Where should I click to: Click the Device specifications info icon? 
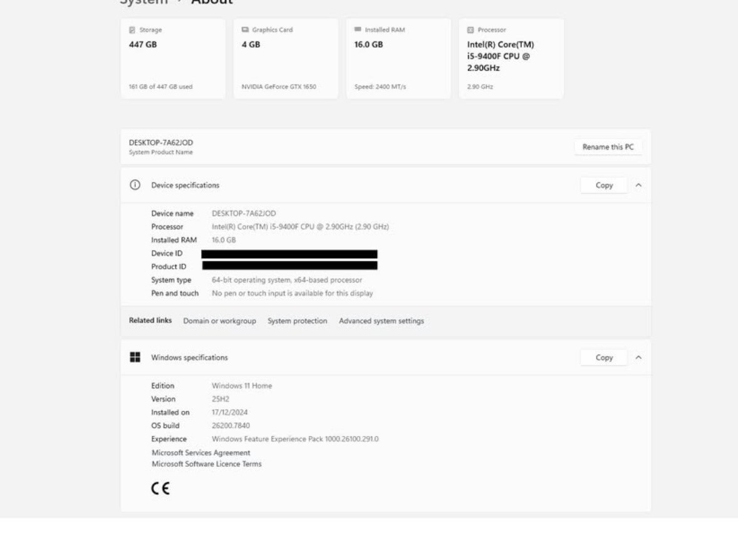[x=134, y=185]
